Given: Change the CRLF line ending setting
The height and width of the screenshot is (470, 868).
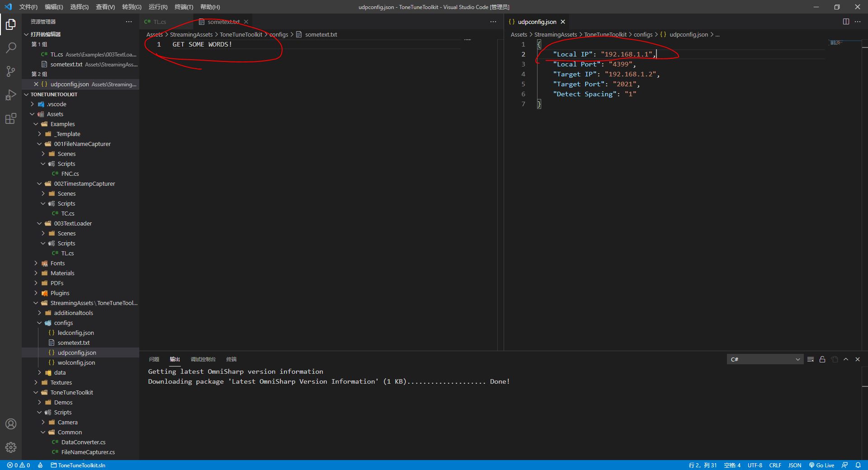Looking at the screenshot, I should (775, 465).
